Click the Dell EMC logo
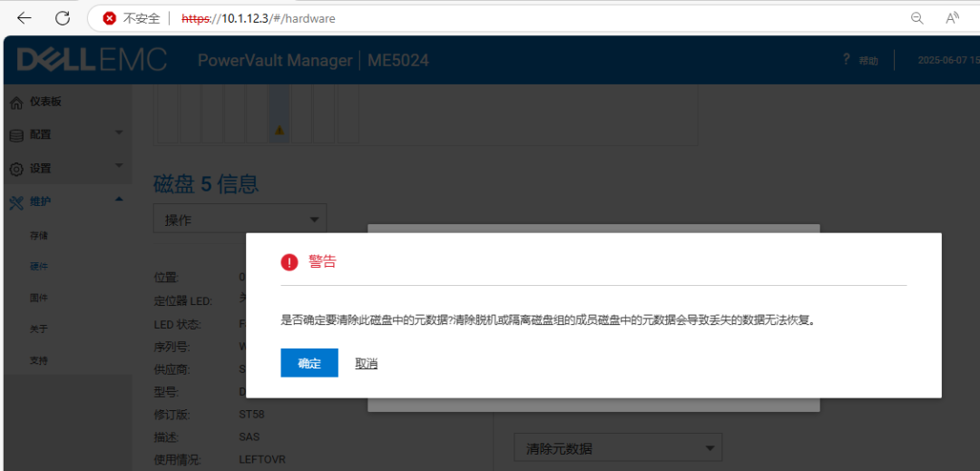 tap(92, 60)
